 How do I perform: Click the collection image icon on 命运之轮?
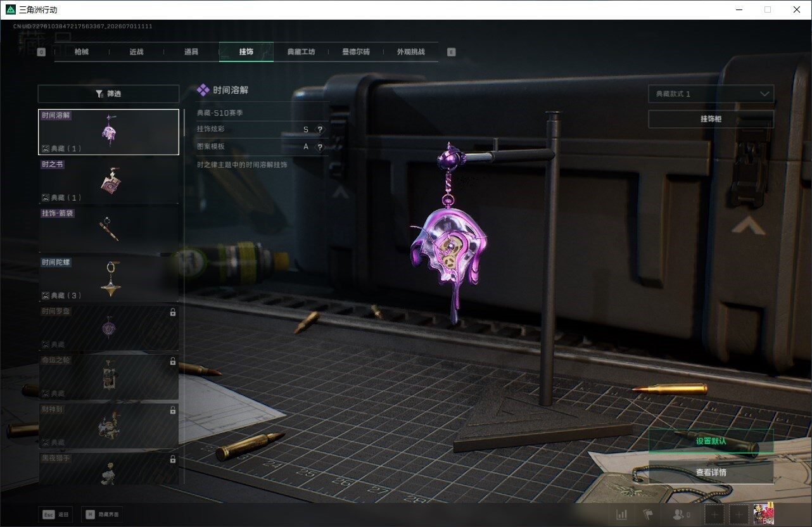click(x=46, y=393)
